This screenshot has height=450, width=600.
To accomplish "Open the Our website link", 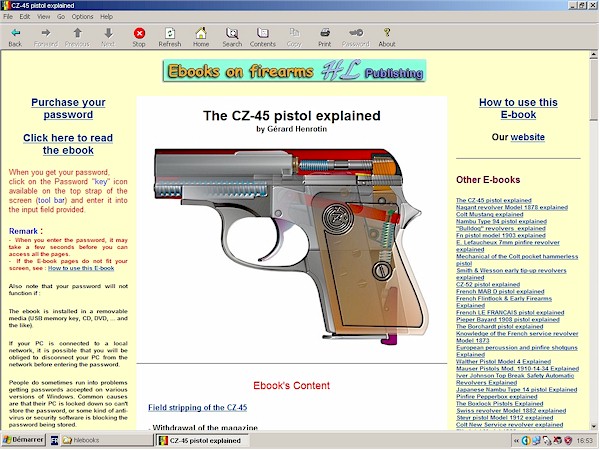I will (527, 137).
